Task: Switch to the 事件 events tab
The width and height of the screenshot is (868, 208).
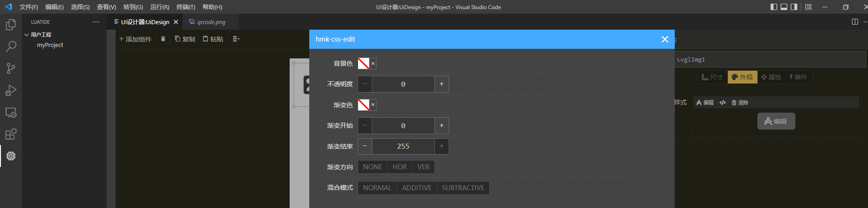Action: 799,77
